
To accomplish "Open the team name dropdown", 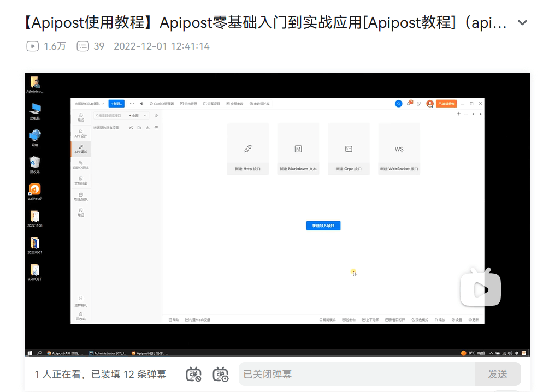I will 89,104.
